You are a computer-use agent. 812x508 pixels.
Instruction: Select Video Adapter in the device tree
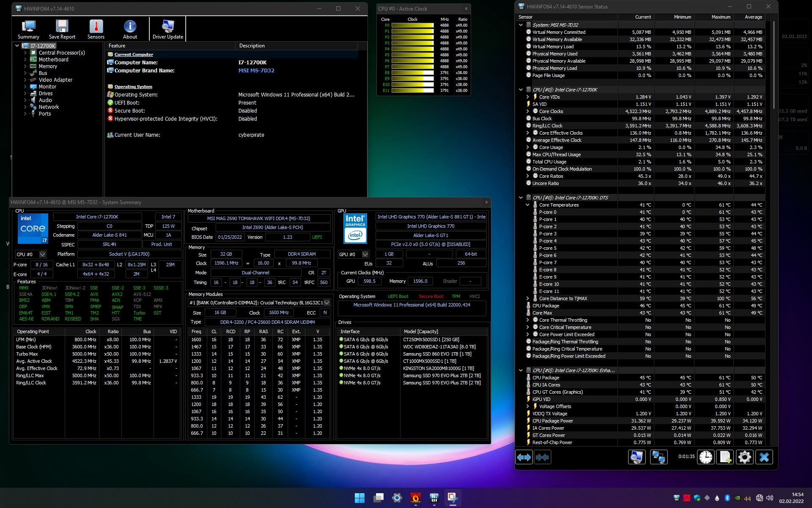55,80
